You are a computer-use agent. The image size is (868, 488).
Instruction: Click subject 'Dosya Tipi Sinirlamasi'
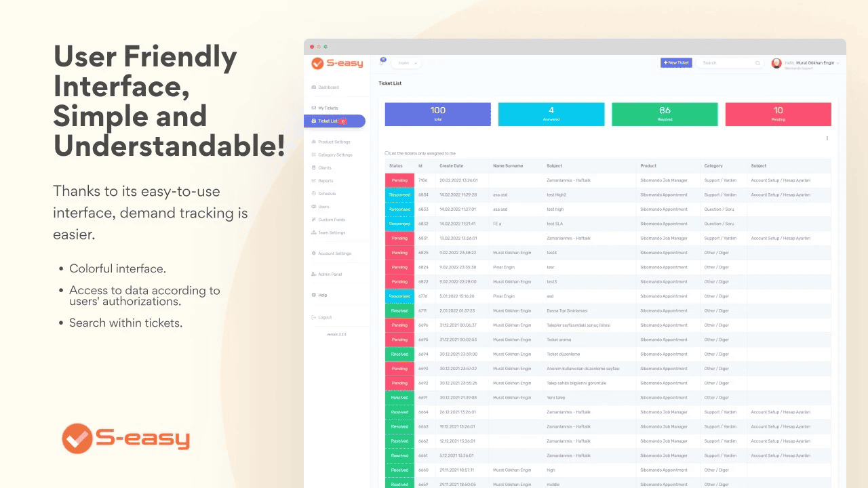(x=567, y=310)
